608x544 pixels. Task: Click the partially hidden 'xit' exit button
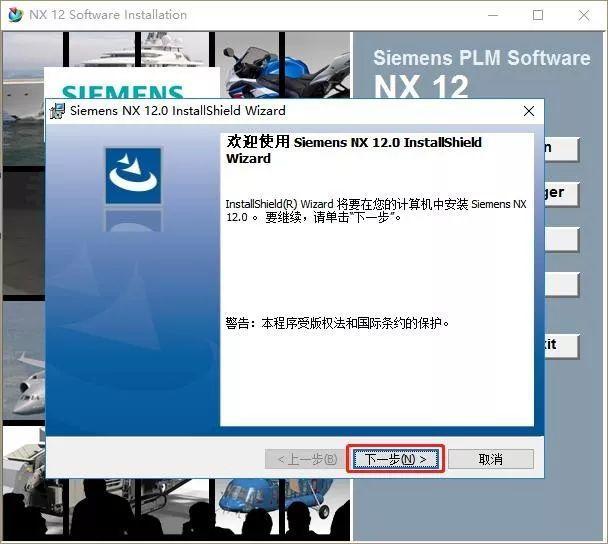point(561,345)
